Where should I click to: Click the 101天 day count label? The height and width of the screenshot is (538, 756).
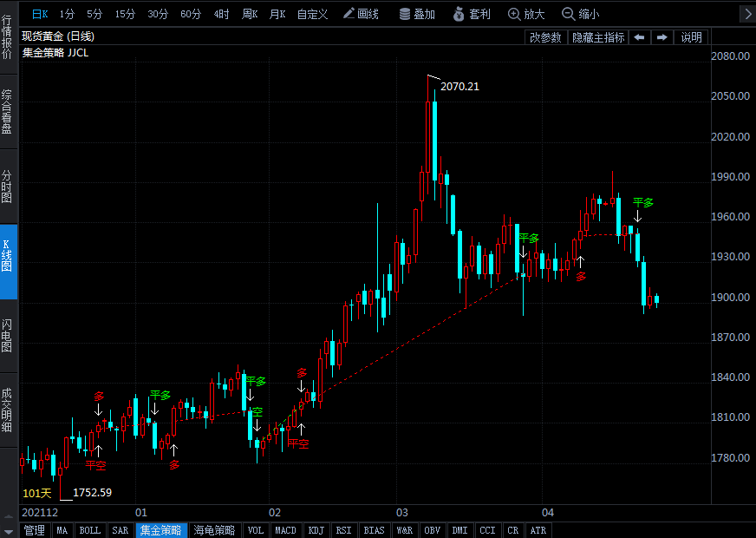[x=36, y=493]
